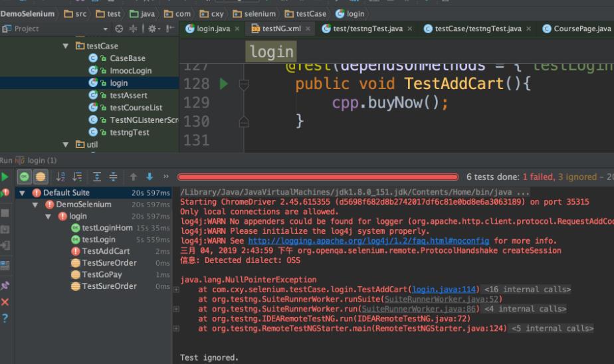Rerun tests with green play button
The image size is (614, 364).
[x=5, y=177]
